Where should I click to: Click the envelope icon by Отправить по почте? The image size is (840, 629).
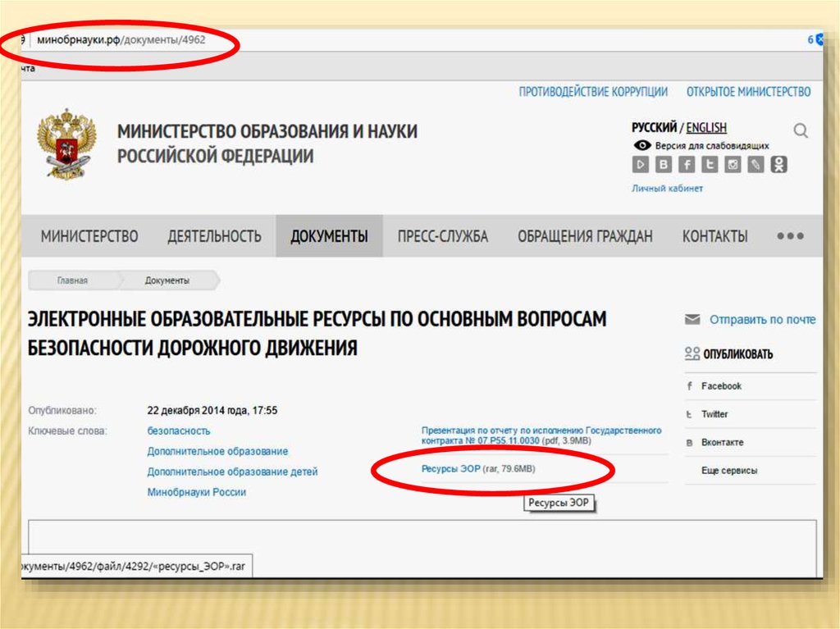click(692, 319)
